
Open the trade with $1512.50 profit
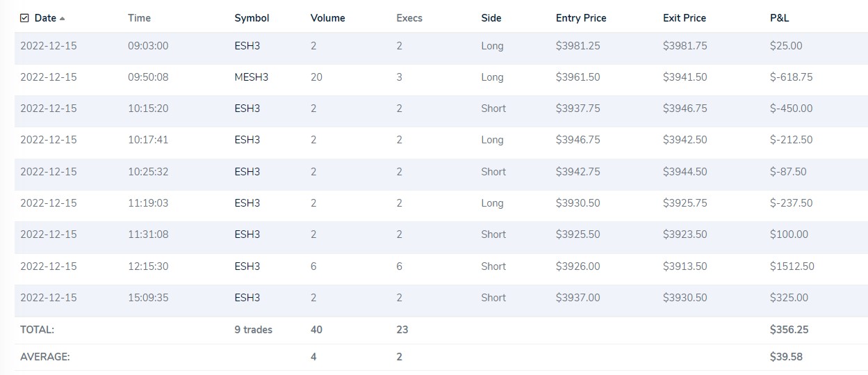pyautogui.click(x=441, y=266)
